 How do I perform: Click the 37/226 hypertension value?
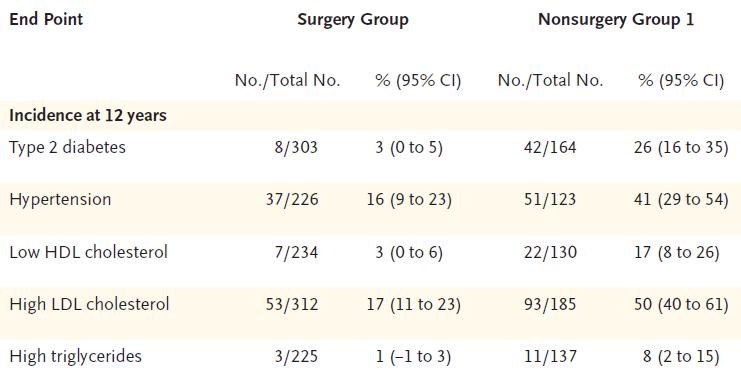292,200
